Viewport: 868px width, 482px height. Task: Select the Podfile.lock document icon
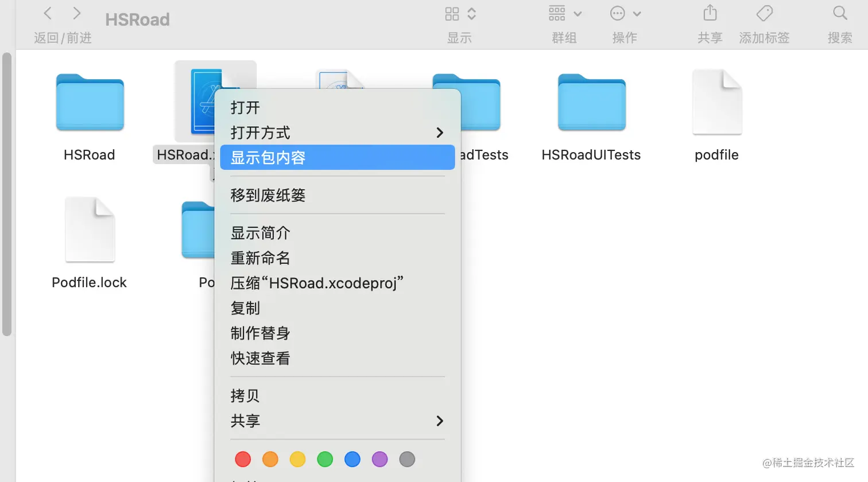pyautogui.click(x=90, y=230)
